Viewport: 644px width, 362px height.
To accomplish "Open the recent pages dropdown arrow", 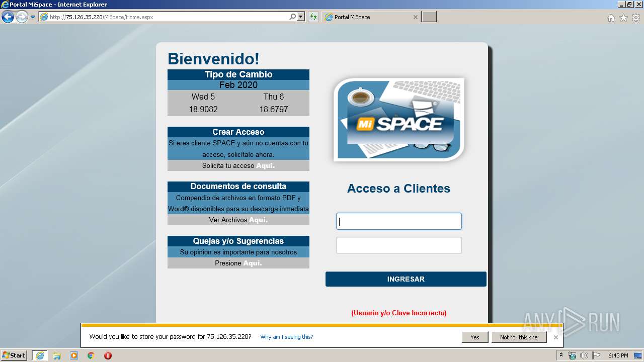I will (x=33, y=17).
